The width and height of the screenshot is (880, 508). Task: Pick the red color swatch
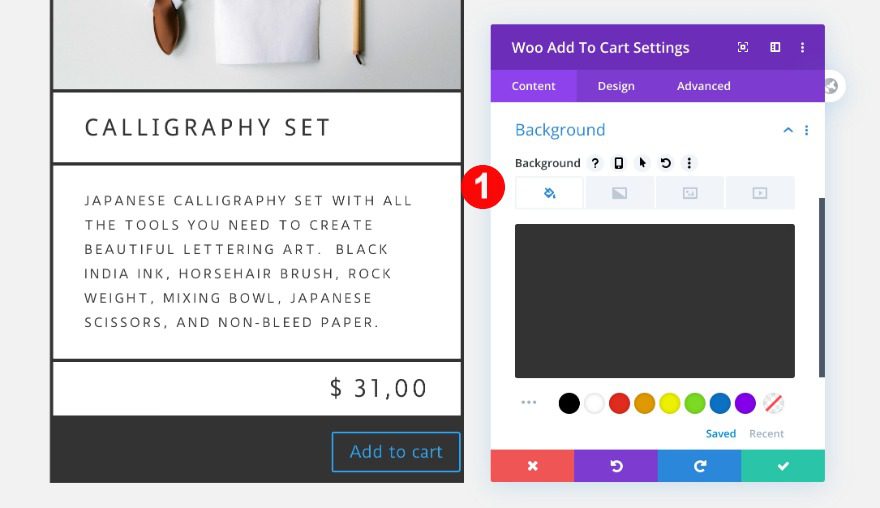(x=619, y=404)
